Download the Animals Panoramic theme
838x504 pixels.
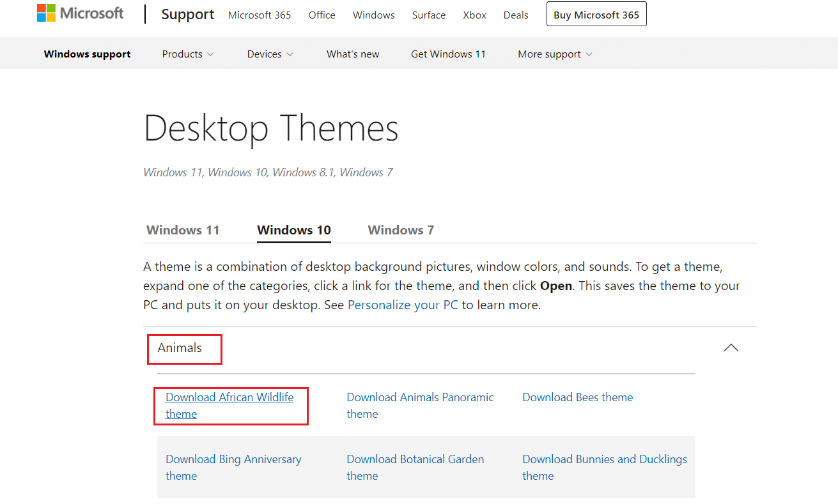click(419, 405)
